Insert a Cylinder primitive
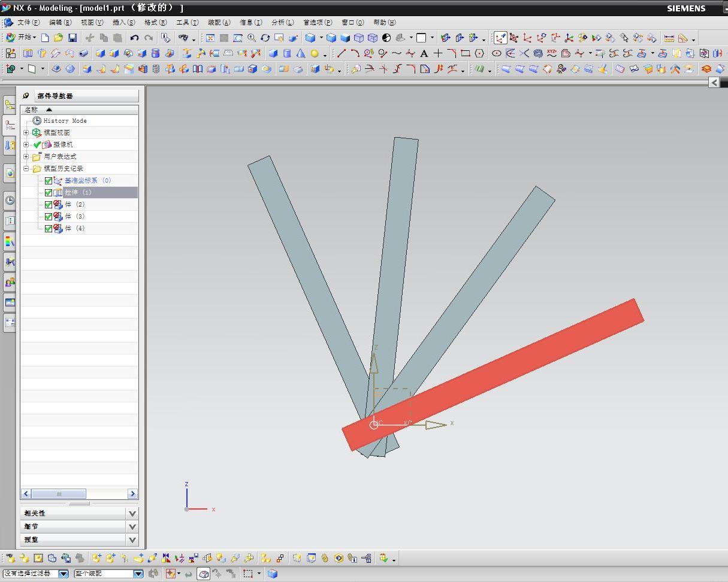This screenshot has width=728, height=582. [287, 53]
